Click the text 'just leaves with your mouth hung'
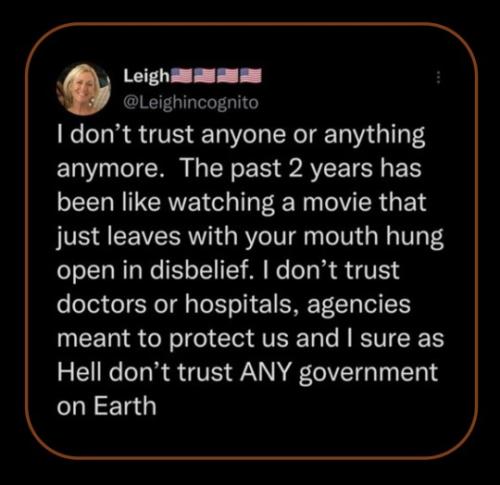Image resolution: width=500 pixels, height=485 pixels. point(250,238)
